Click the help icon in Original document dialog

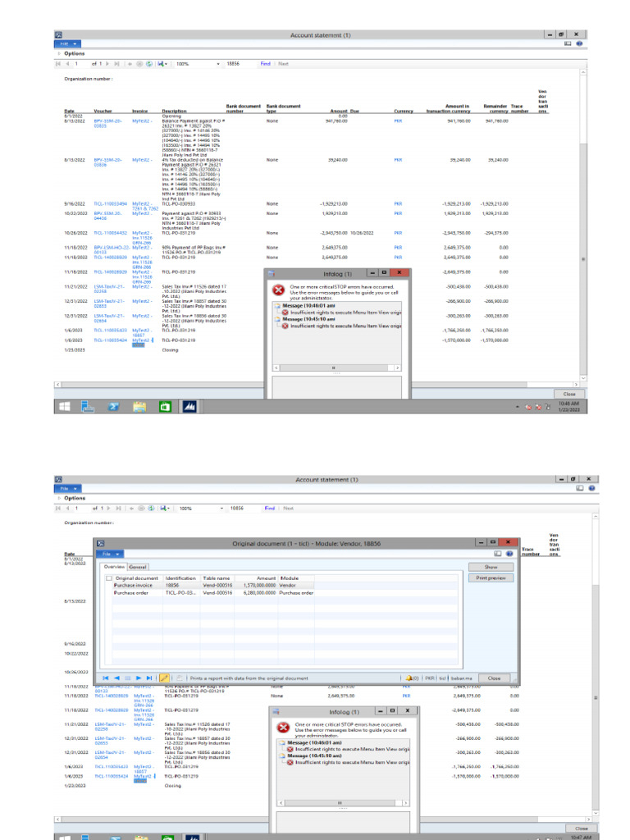coord(509,554)
